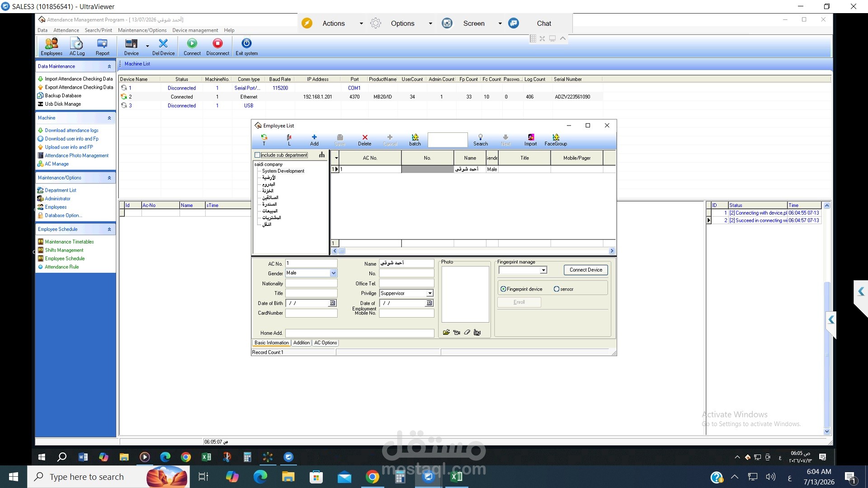The width and height of the screenshot is (868, 488).
Task: Click the Connect Device button
Action: [x=586, y=270]
